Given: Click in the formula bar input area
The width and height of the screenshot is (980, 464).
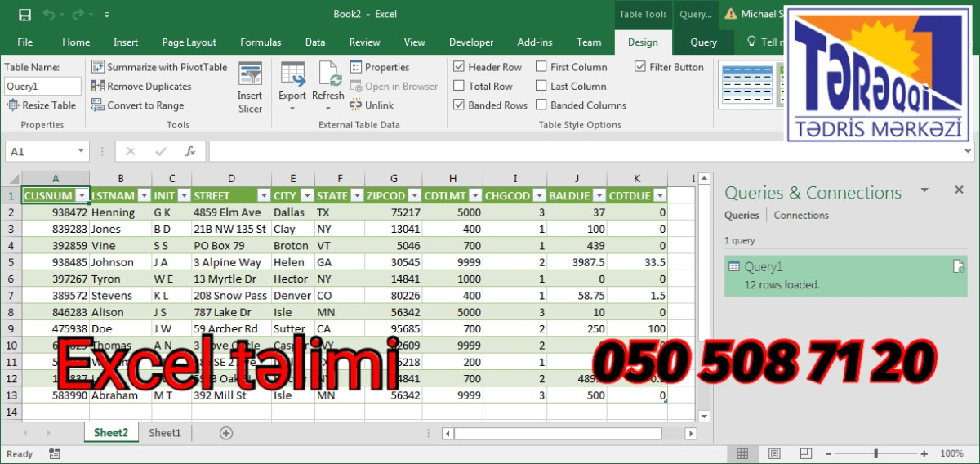Looking at the screenshot, I should [x=588, y=151].
